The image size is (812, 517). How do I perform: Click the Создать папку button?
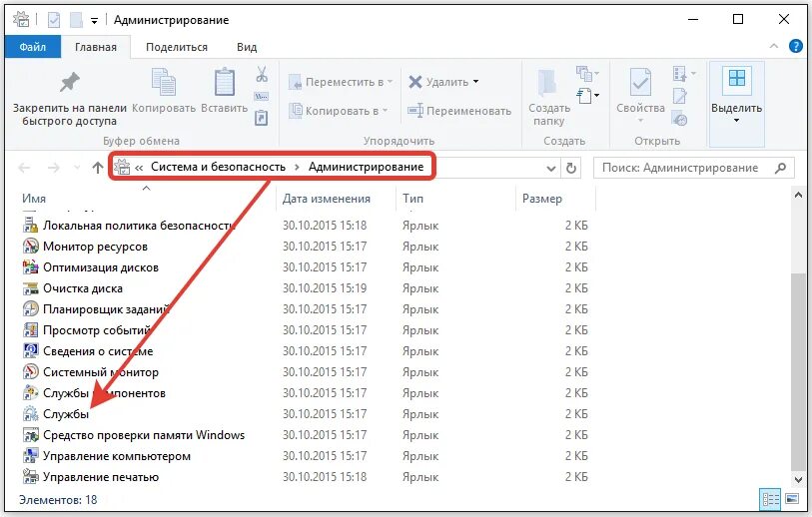[549, 99]
